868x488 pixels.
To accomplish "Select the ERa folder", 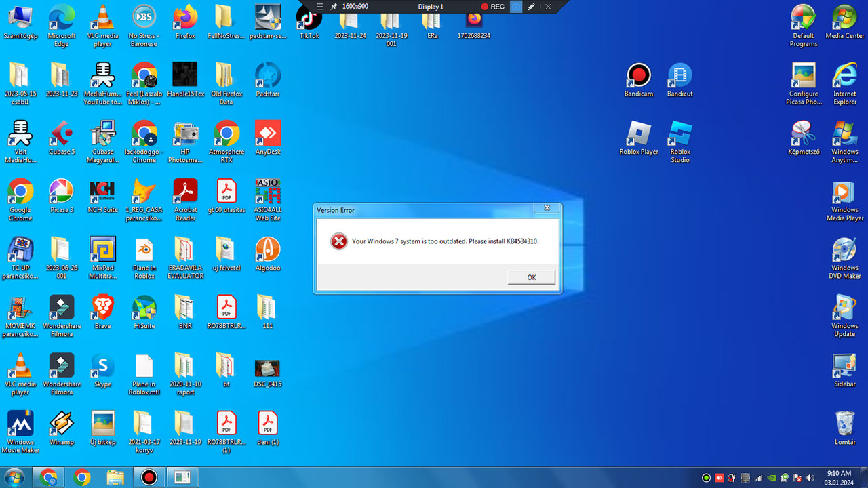I will point(433,26).
